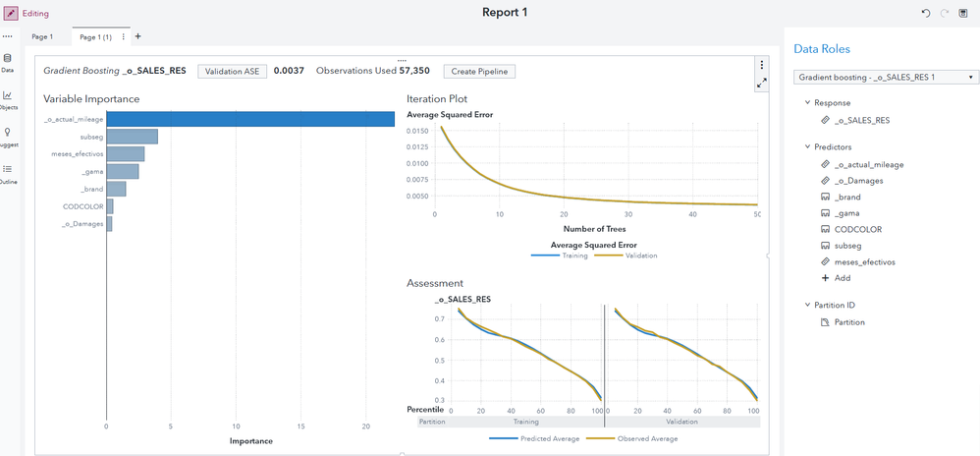Click the _o_actual_mileage importance bar
This screenshot has height=456, width=980.
click(250, 120)
